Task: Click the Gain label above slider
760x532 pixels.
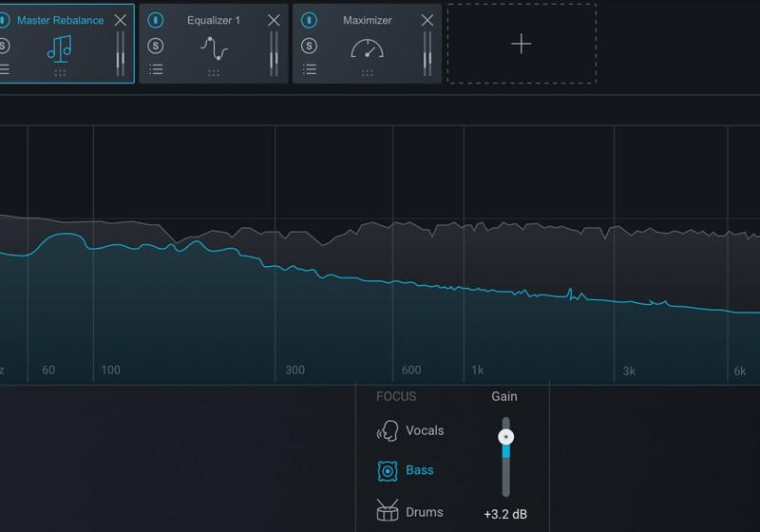Action: [504, 396]
